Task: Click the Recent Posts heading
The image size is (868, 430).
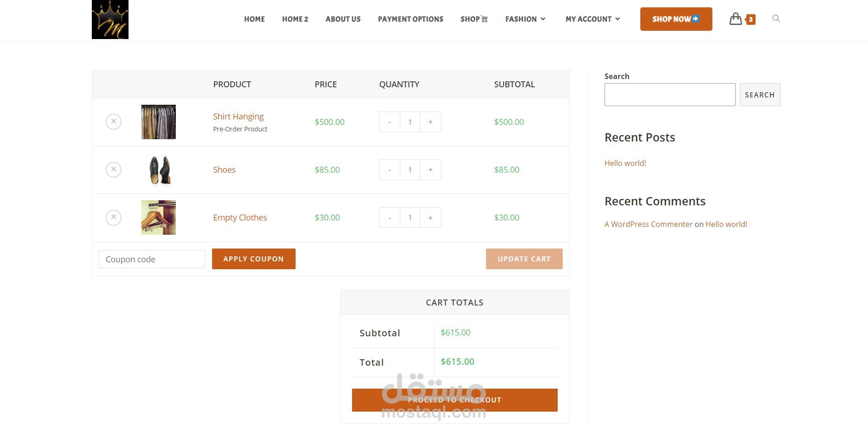Action: [x=639, y=137]
